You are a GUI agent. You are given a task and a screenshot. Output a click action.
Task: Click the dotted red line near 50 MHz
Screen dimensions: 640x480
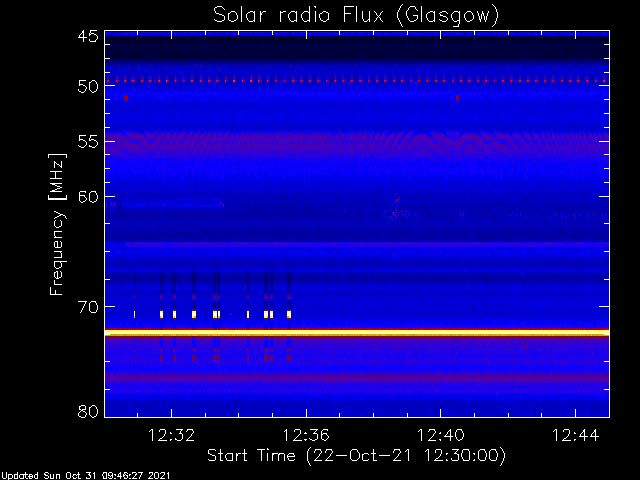coord(357,80)
